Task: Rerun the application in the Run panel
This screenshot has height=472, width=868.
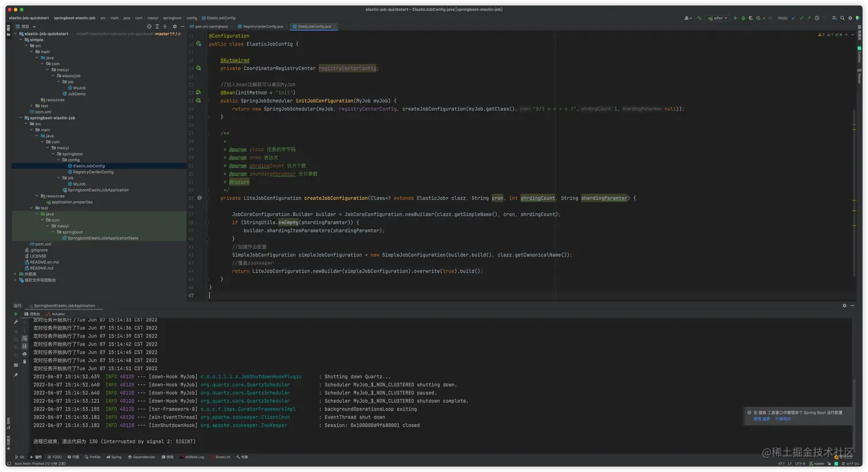Action: pos(15,314)
